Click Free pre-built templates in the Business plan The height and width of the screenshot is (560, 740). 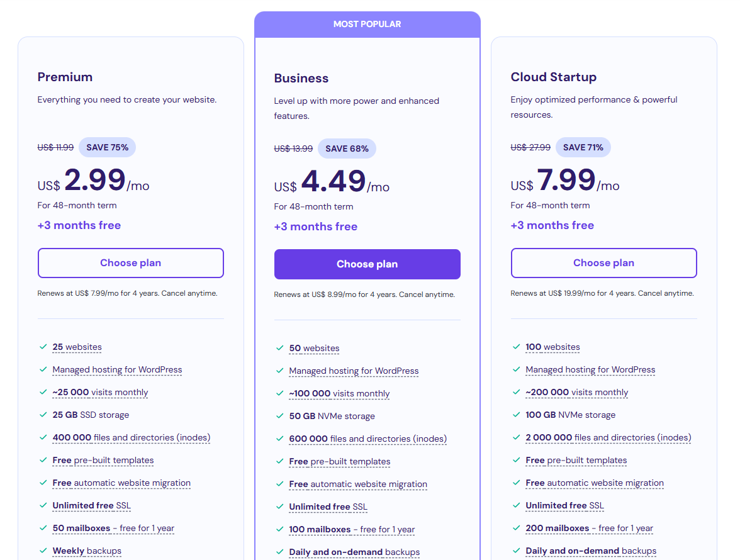click(x=339, y=462)
